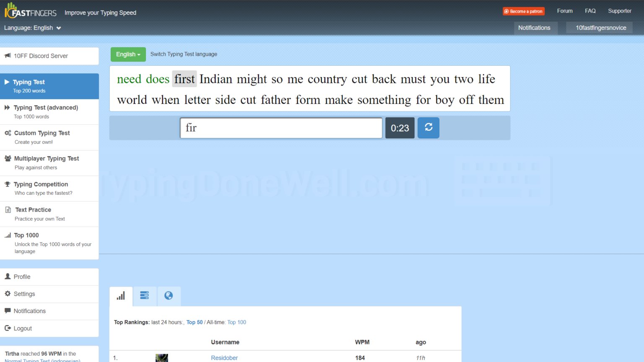
Task: Open the Forum menu item
Action: tap(565, 10)
